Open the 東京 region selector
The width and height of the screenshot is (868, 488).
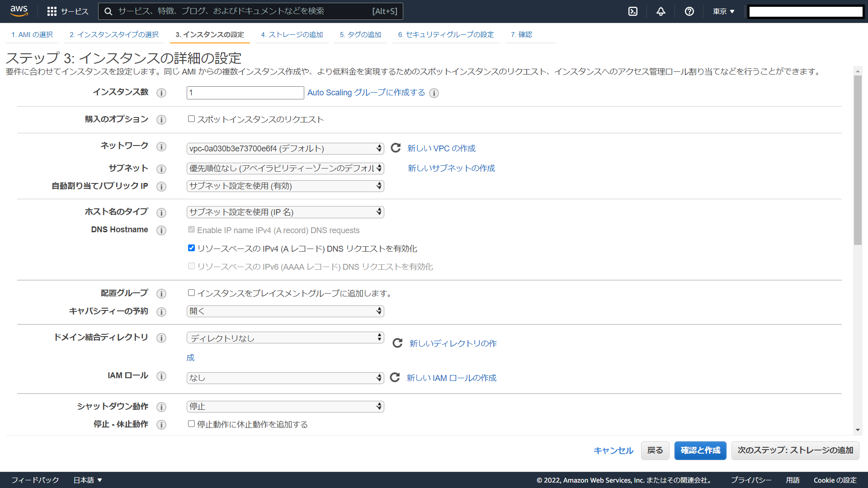pos(723,11)
